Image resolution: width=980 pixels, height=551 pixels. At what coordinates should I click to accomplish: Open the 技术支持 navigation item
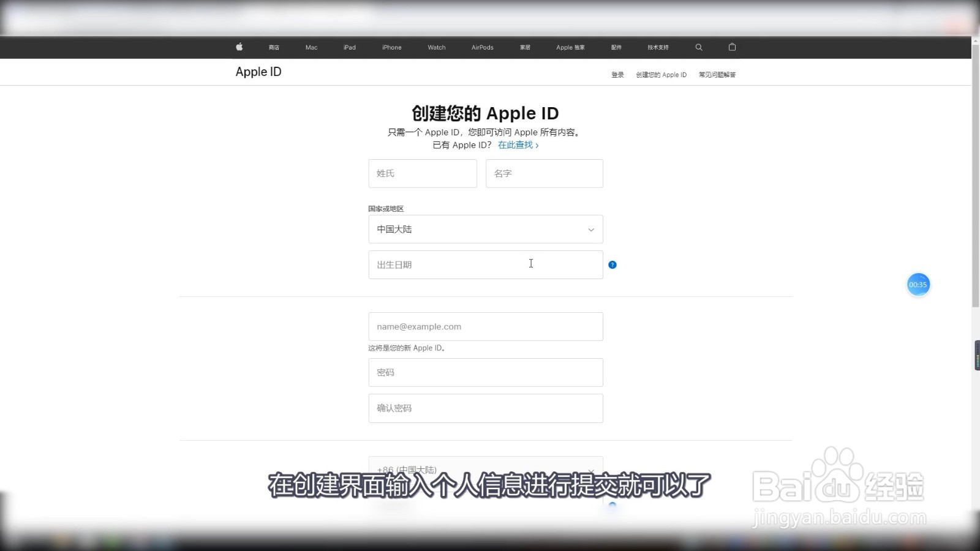[x=658, y=48]
